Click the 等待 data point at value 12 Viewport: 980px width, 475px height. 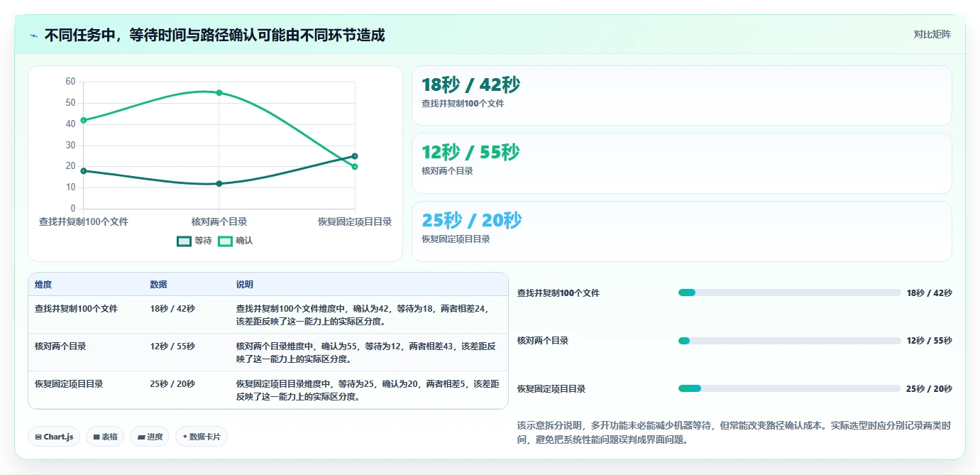coord(219,184)
